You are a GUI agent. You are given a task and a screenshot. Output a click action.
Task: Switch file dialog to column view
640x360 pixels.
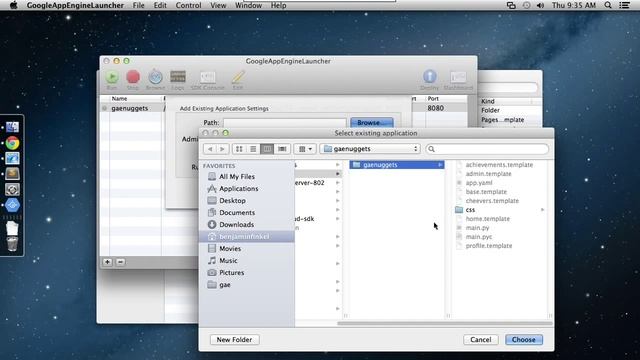tap(267, 149)
